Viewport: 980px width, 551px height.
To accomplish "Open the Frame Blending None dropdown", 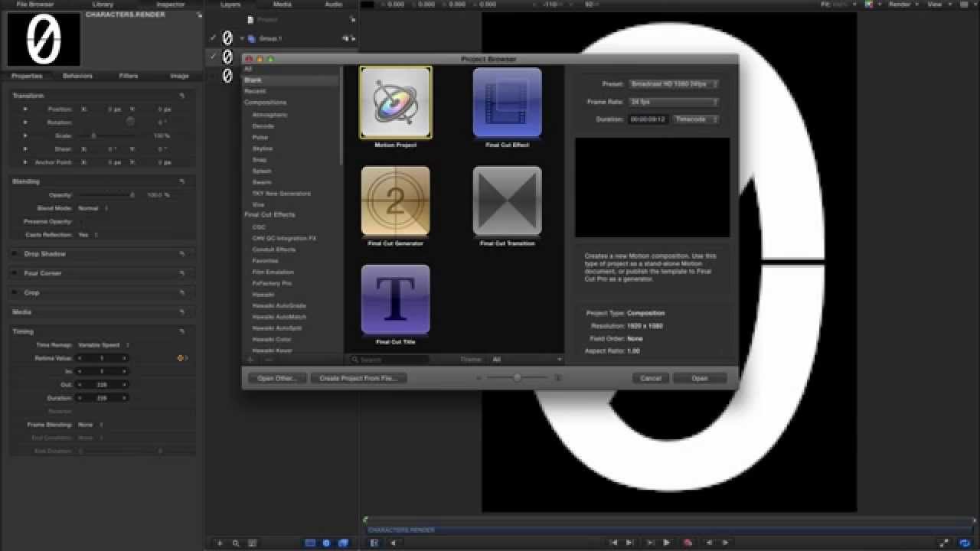I will [90, 424].
